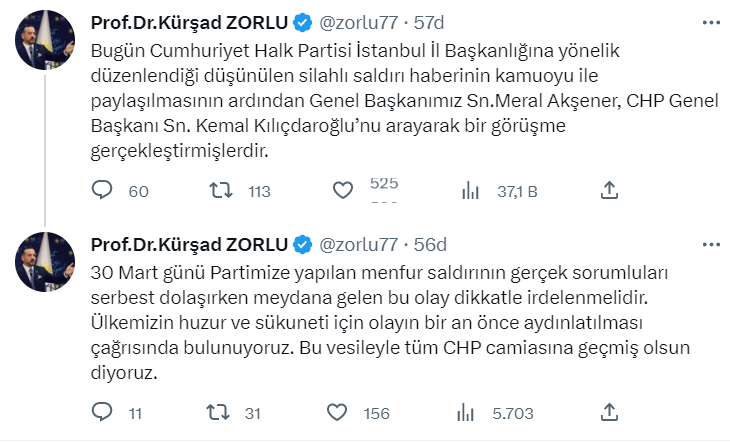
Task: Like the first tweet about Meral Akşener
Action: click(x=342, y=190)
